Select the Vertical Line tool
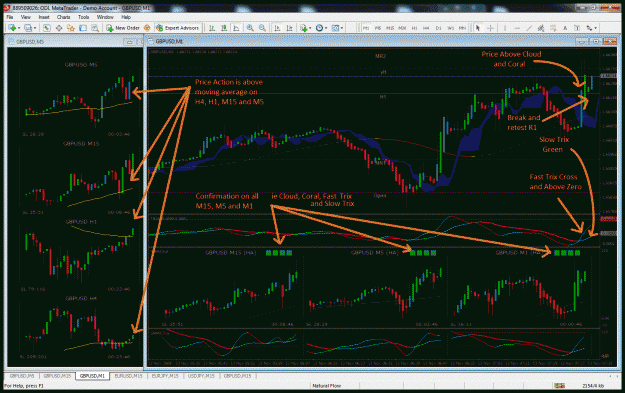 505,28
